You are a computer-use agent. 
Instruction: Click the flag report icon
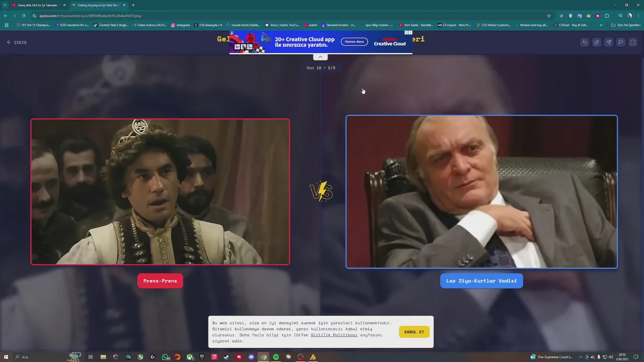tap(621, 42)
